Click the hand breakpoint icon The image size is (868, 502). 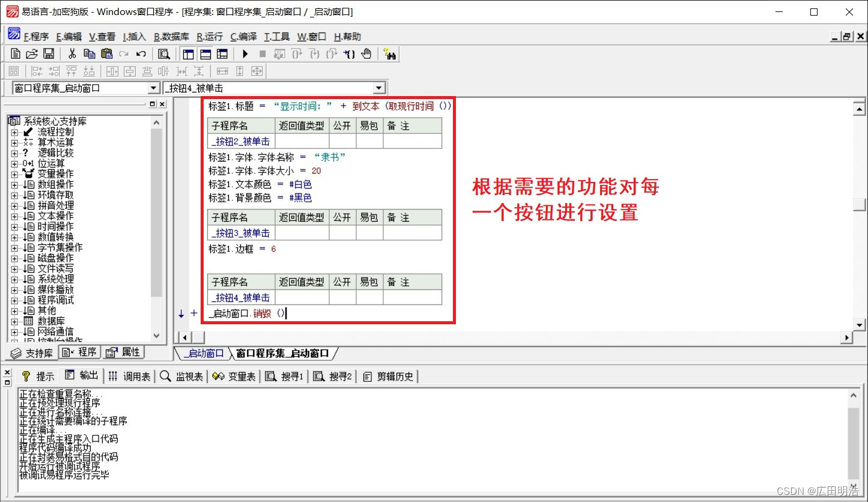click(x=366, y=54)
